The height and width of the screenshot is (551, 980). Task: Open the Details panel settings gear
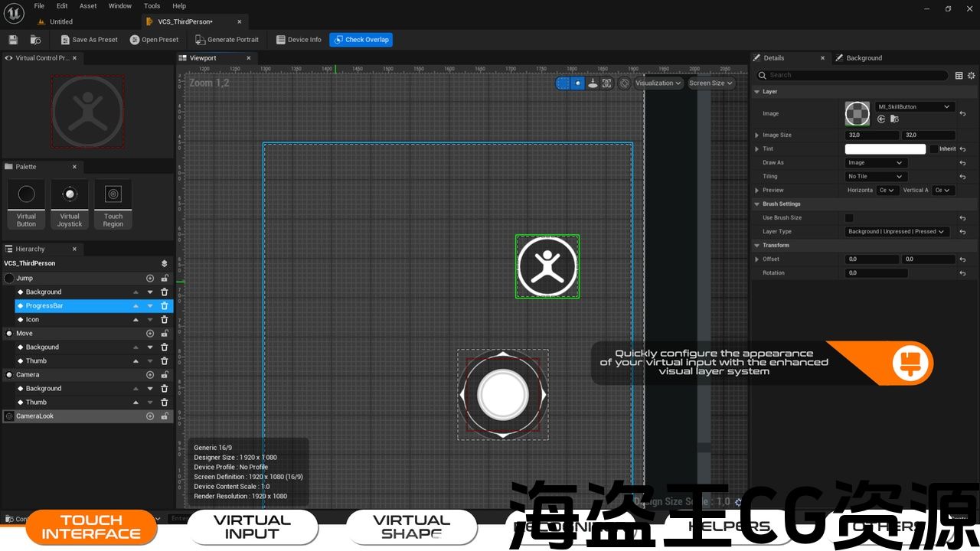tap(972, 76)
